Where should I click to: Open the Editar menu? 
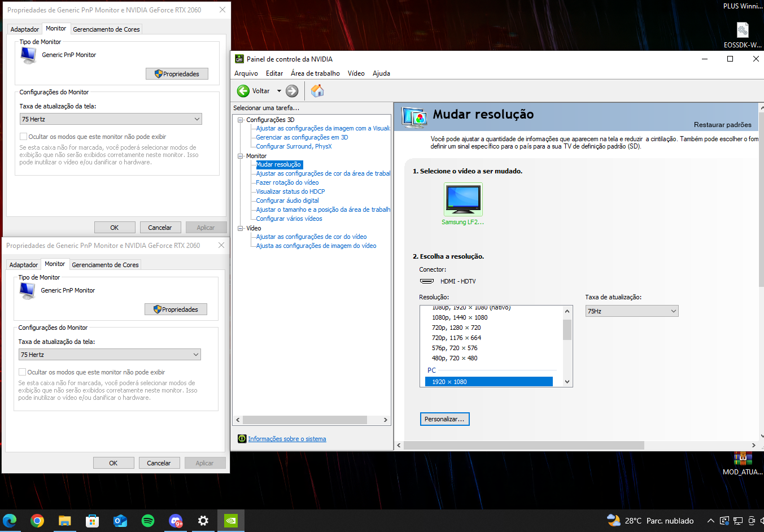click(x=274, y=73)
